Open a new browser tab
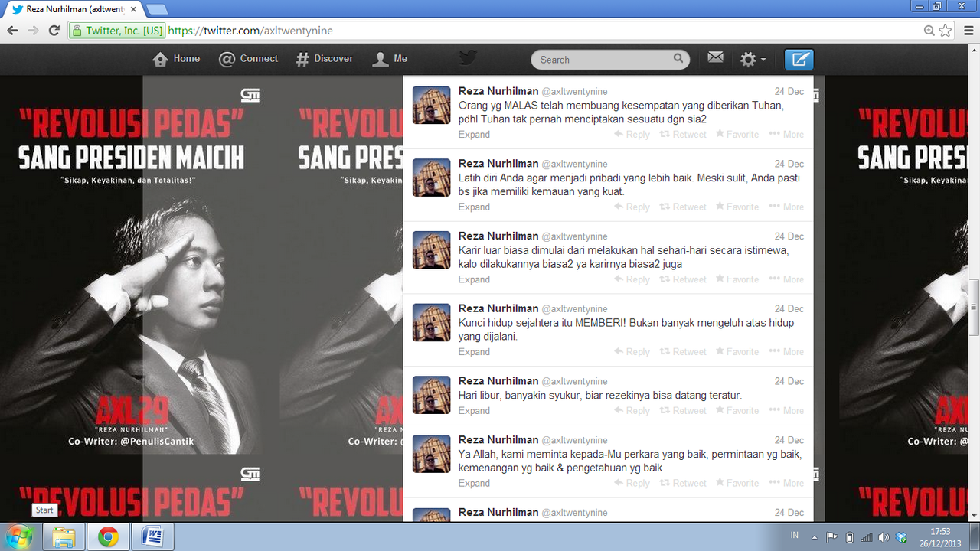Image resolution: width=980 pixels, height=551 pixels. pyautogui.click(x=156, y=9)
